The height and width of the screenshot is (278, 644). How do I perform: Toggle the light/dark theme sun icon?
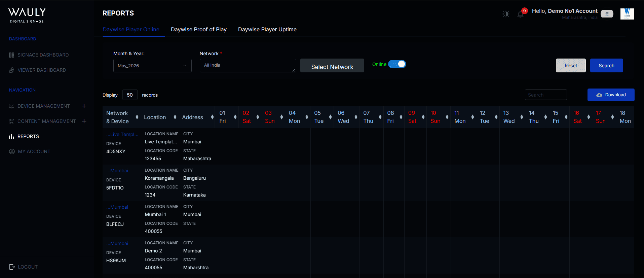[506, 14]
